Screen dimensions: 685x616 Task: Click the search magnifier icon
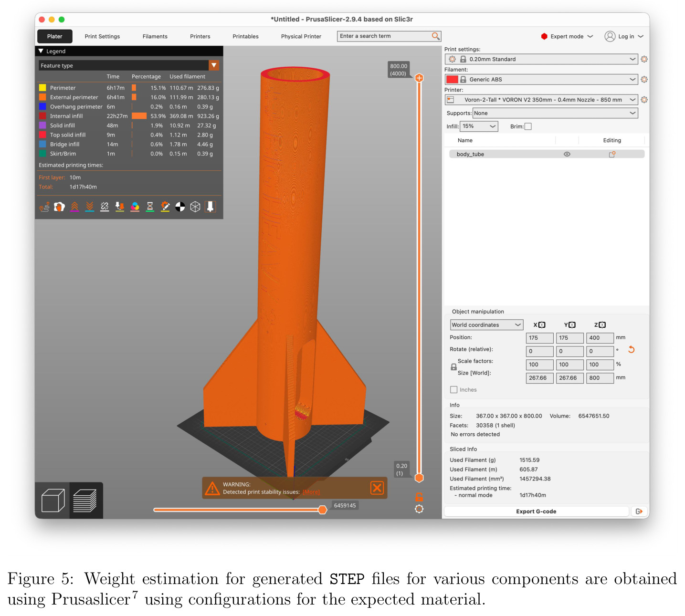[435, 36]
